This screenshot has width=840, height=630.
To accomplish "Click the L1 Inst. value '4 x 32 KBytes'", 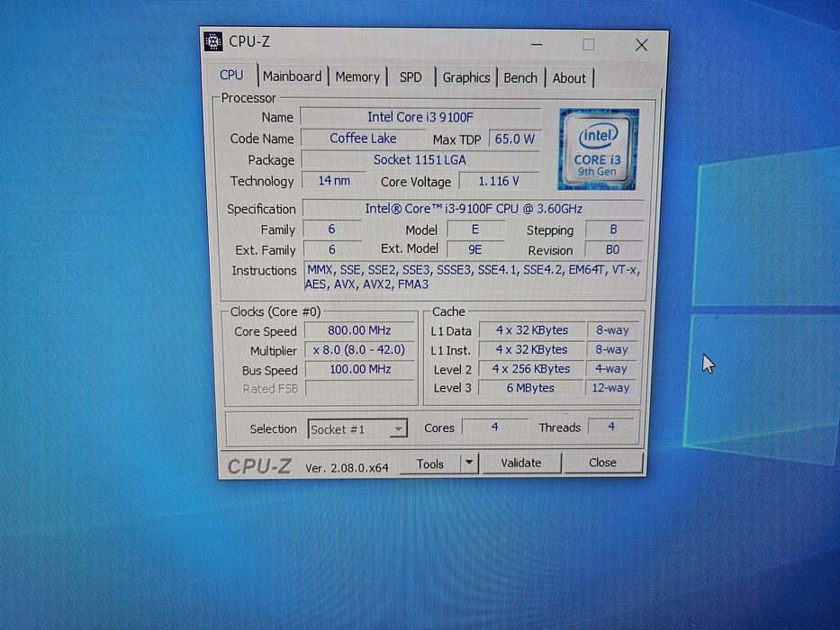I will click(531, 350).
